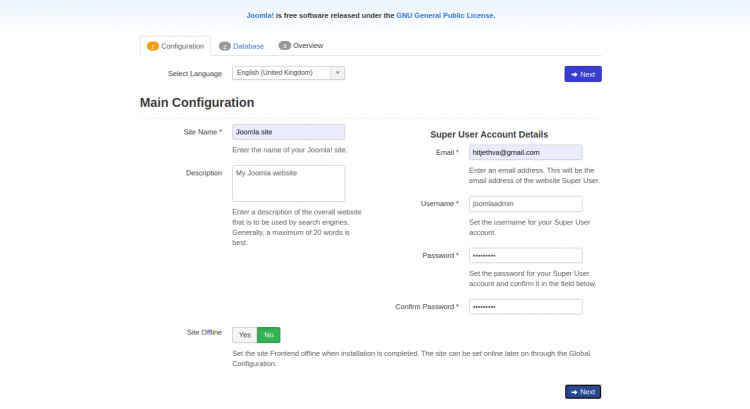
Task: Set Site Offline to Yes
Action: (244, 335)
